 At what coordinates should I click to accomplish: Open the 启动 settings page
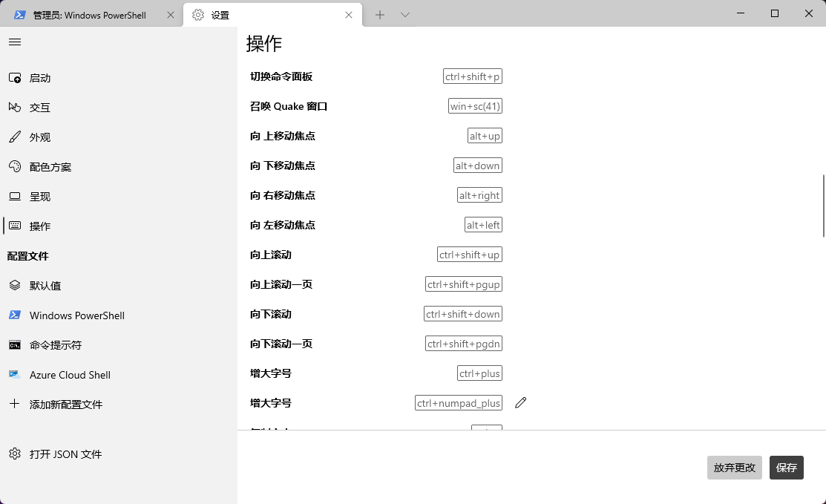click(40, 78)
